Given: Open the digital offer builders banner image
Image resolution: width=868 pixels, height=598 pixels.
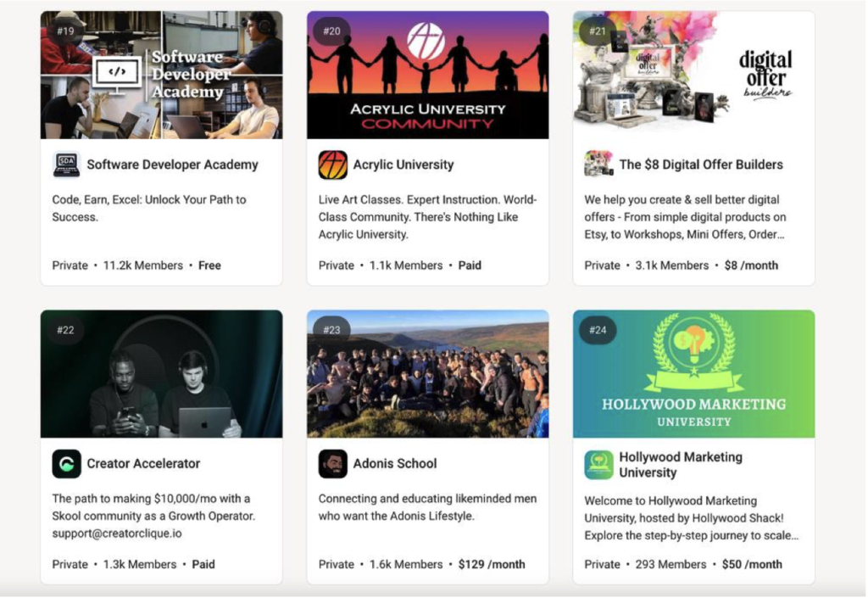Looking at the screenshot, I should pyautogui.click(x=693, y=75).
